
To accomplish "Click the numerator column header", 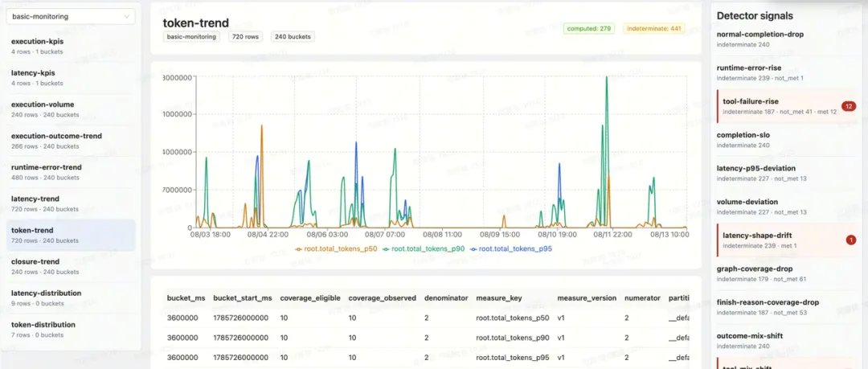I will coord(642,298).
